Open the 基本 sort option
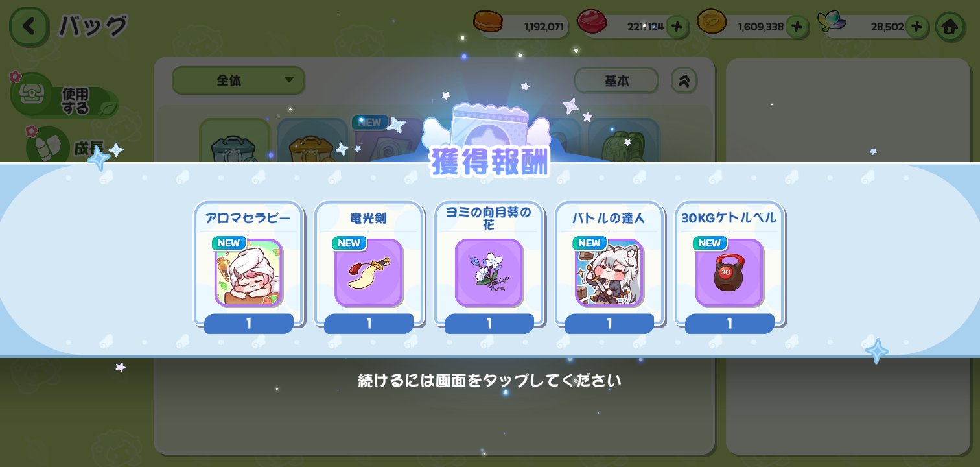This screenshot has height=467, width=980. click(x=616, y=81)
